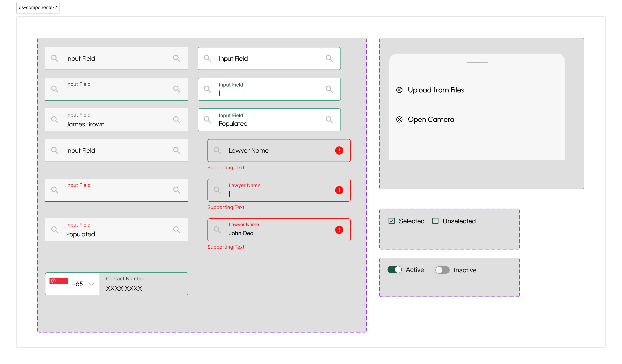622x364 pixels.
Task: Click left search icon in red-underlined Populated field
Action: click(55, 230)
